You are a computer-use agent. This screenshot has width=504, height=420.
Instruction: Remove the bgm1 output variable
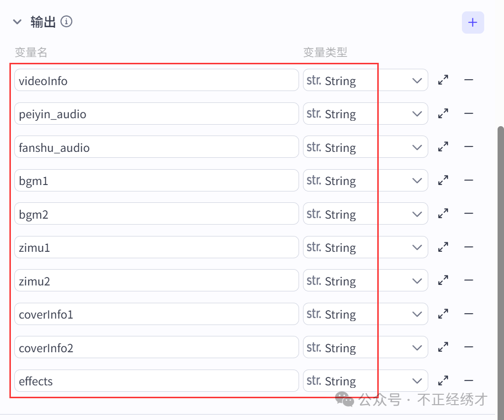pyautogui.click(x=468, y=180)
